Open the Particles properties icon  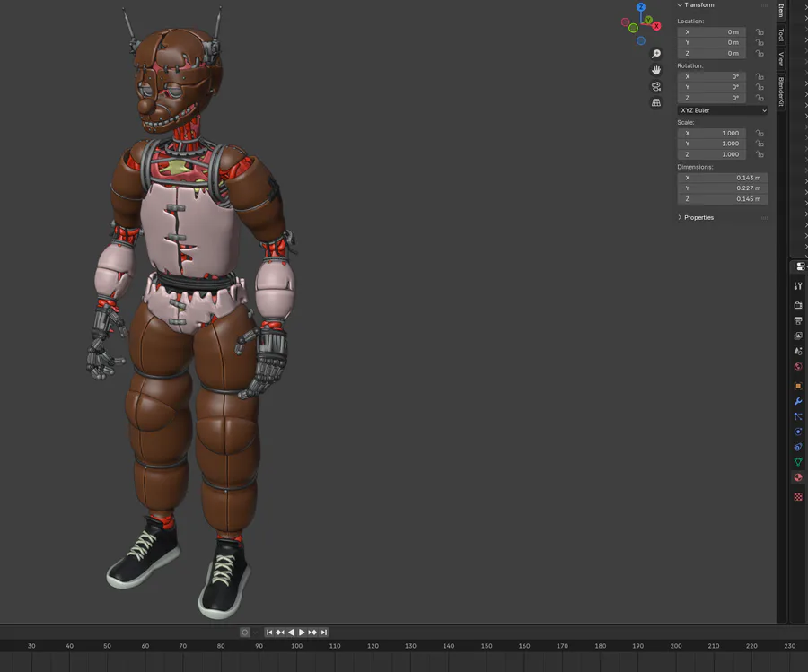point(798,416)
